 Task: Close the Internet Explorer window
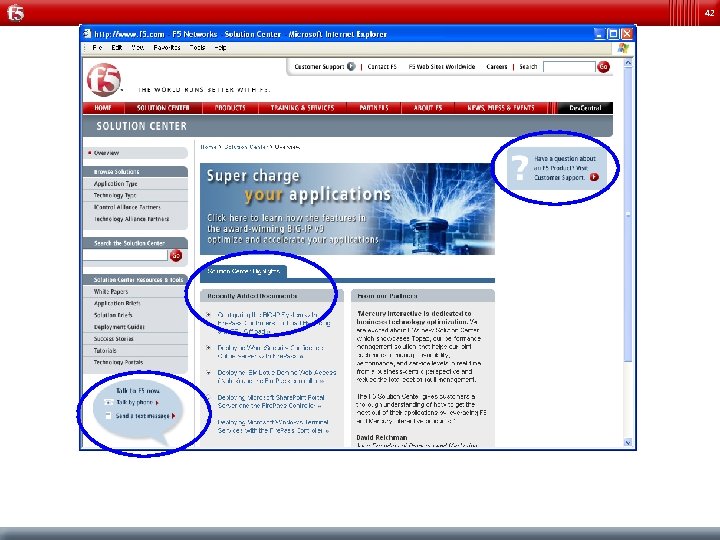point(627,34)
